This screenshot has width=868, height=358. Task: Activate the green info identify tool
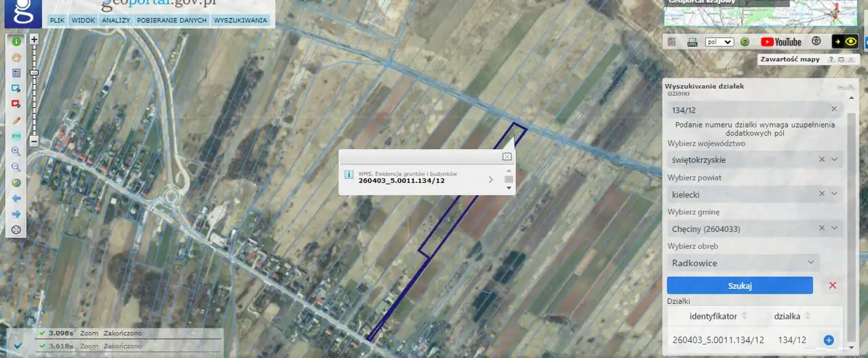point(16,41)
